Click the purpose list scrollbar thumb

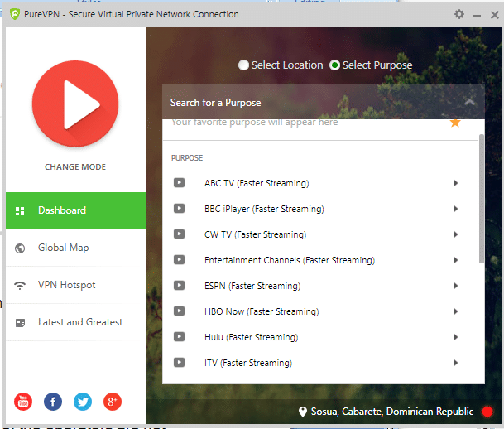481,199
